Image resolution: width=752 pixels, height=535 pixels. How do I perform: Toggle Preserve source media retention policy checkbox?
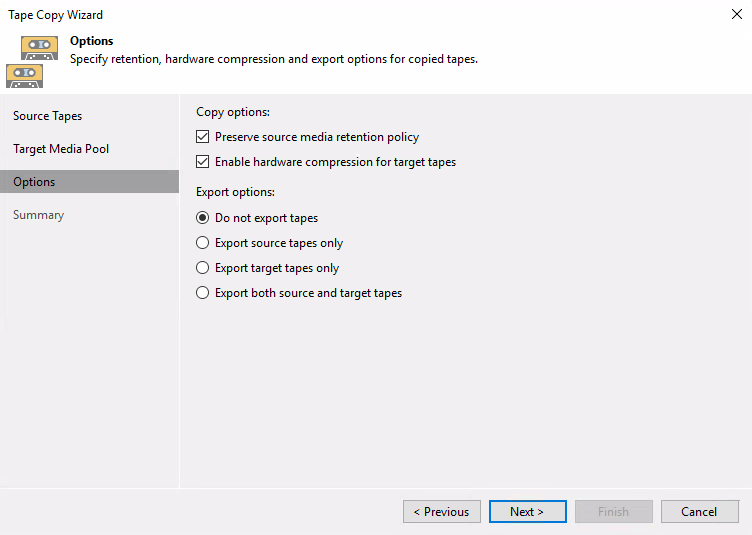(x=202, y=137)
